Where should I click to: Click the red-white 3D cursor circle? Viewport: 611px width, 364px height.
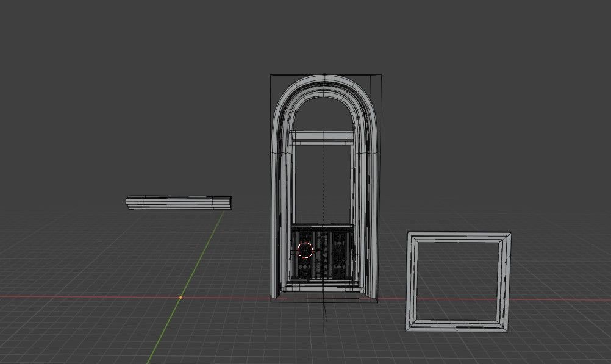coord(305,250)
